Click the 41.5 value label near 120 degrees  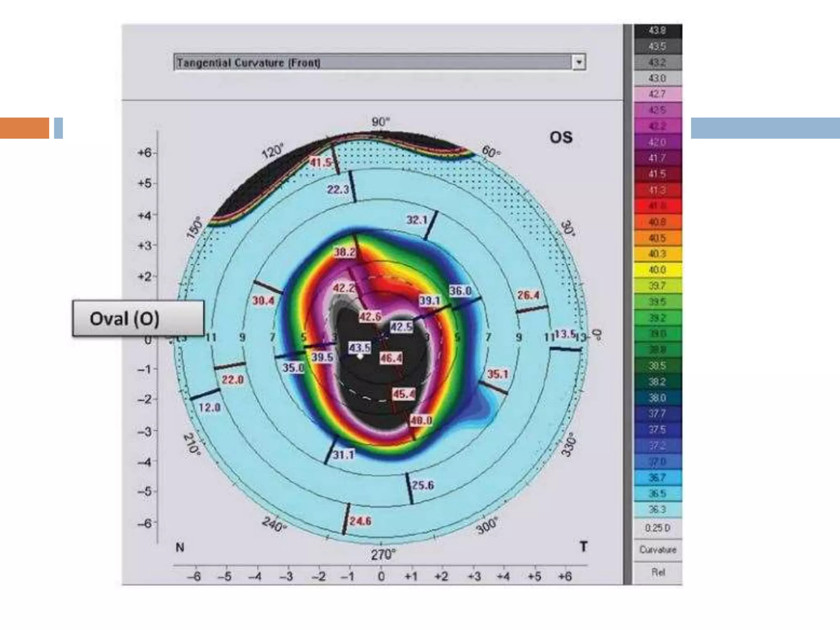click(x=321, y=162)
